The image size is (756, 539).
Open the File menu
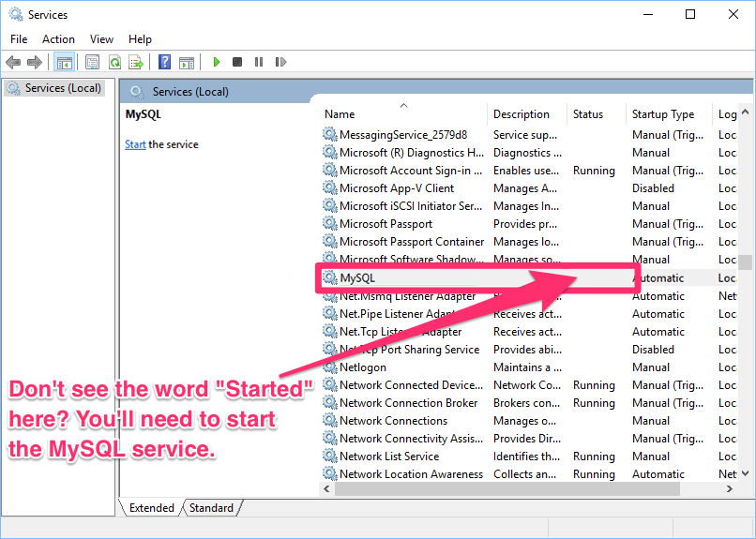[x=19, y=39]
